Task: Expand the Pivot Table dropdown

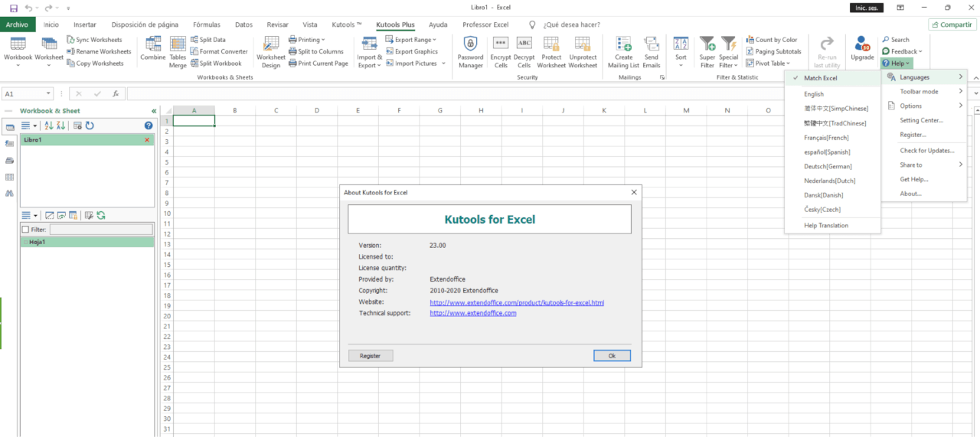Action: [769, 64]
